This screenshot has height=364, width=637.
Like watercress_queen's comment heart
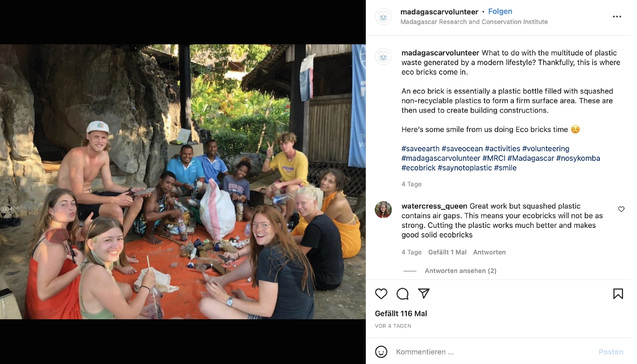pyautogui.click(x=621, y=209)
